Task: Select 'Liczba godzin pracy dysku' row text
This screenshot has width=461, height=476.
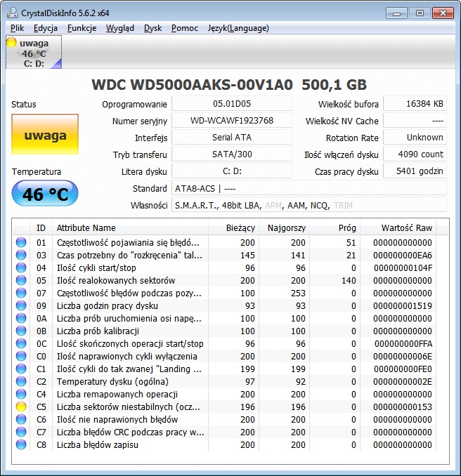Action: [x=108, y=305]
